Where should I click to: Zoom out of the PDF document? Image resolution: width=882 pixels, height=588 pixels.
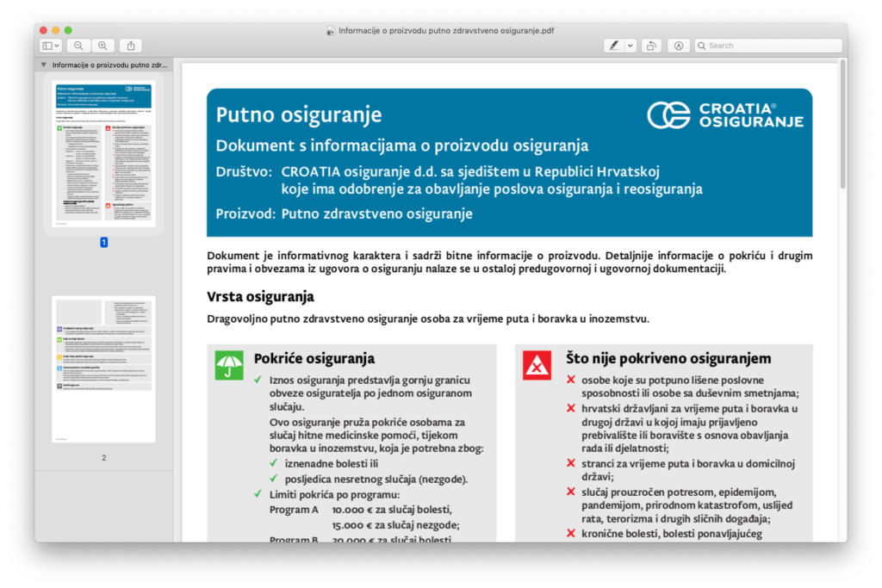tap(78, 46)
